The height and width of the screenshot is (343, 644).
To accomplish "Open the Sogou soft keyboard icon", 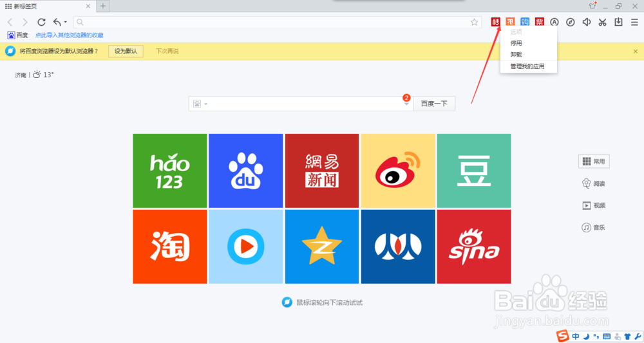I will 607,337.
